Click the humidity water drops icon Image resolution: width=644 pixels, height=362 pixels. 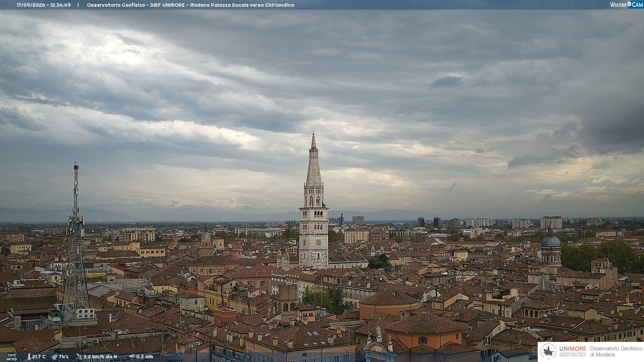click(x=54, y=357)
